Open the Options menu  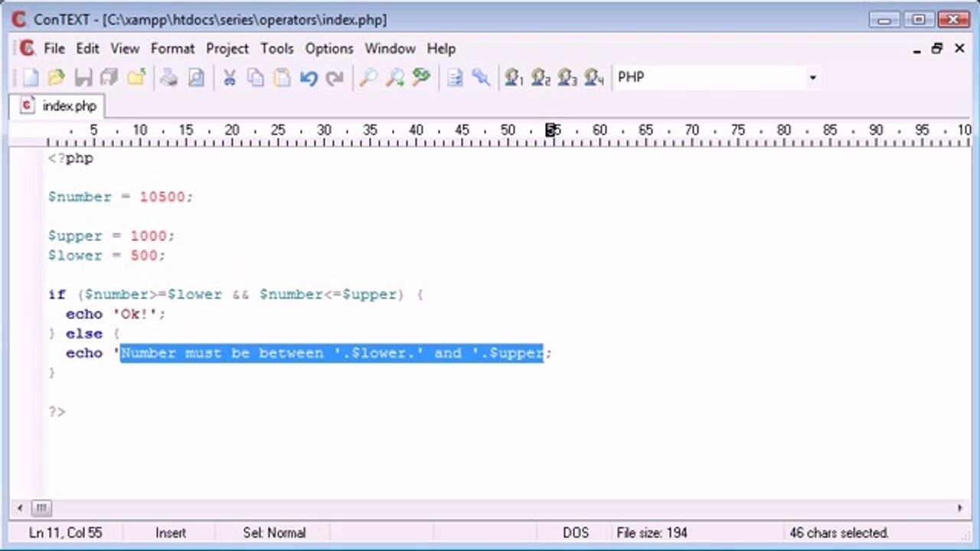pos(329,48)
